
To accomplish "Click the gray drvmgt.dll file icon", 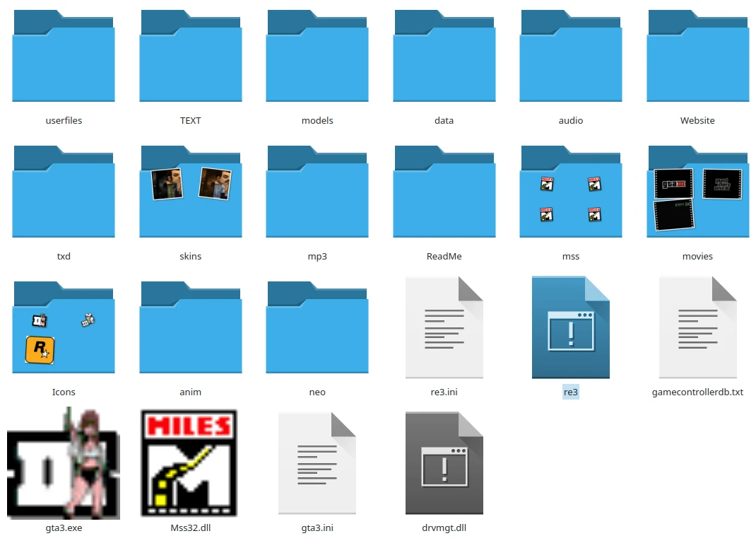I will tap(444, 463).
